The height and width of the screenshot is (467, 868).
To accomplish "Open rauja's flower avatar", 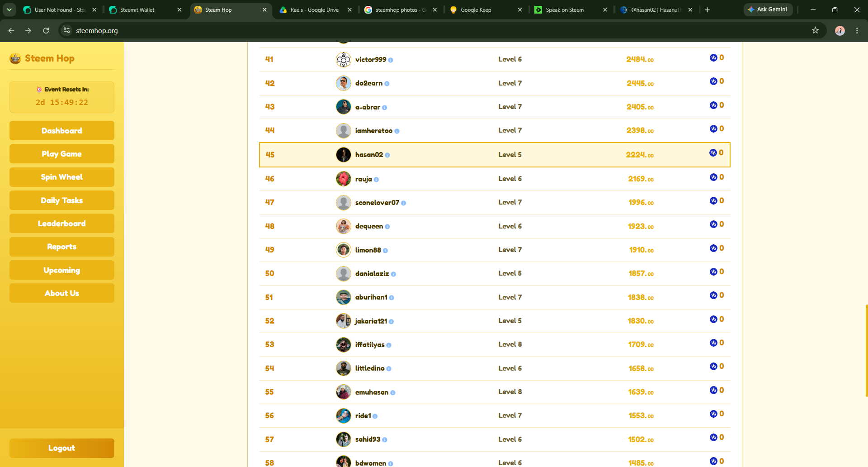I will 344,179.
